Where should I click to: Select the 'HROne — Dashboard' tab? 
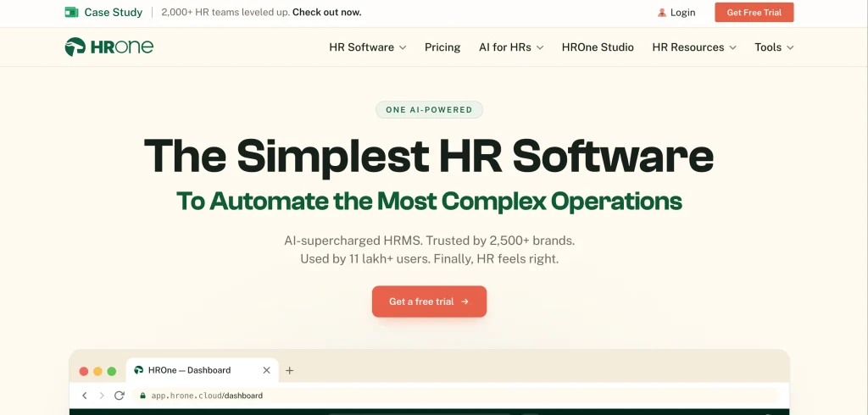[202, 370]
